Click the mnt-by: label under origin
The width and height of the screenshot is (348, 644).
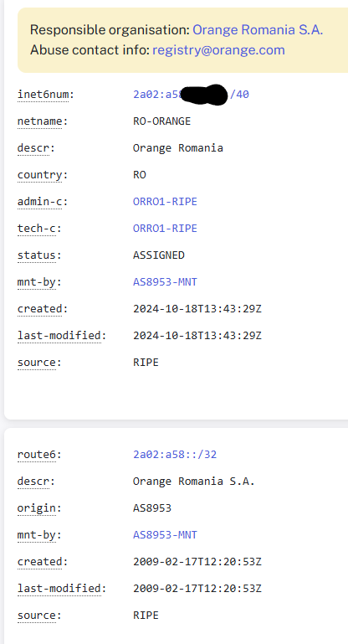click(39, 535)
